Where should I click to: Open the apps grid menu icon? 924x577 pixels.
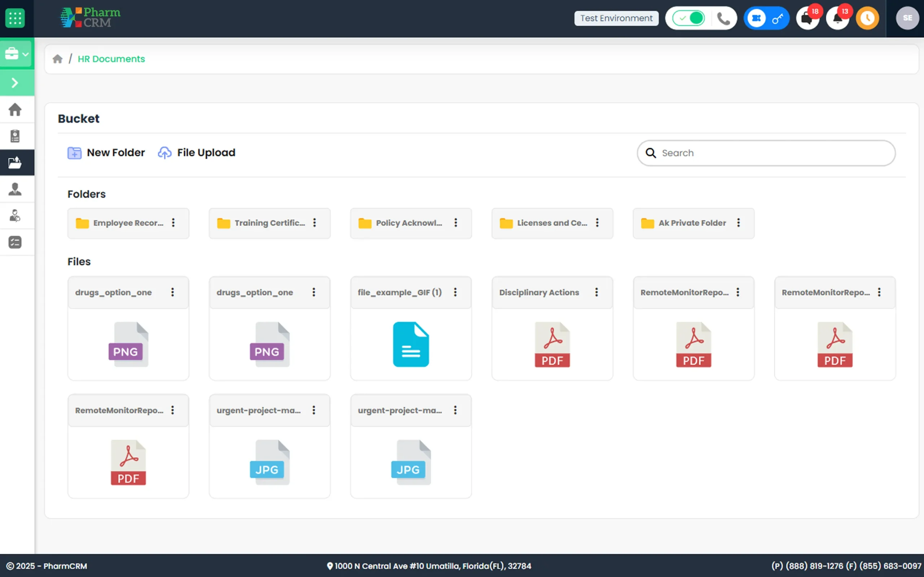coord(15,18)
